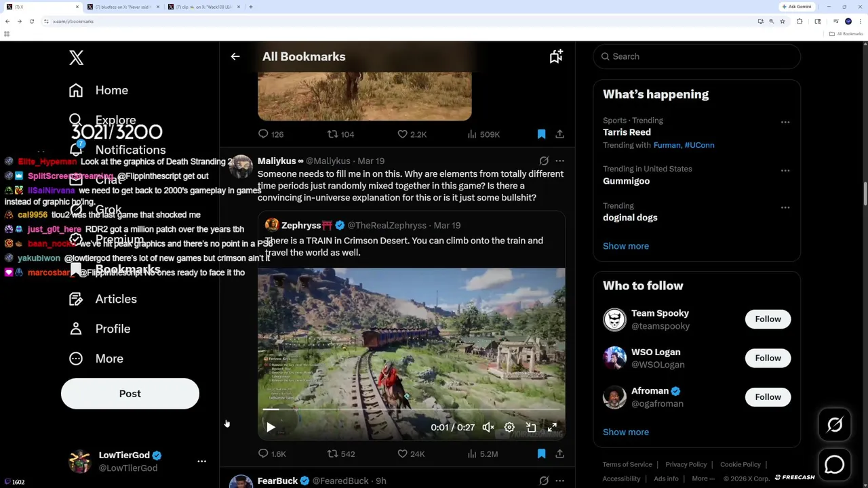
Task: Enter fullscreen on video
Action: [x=552, y=427]
